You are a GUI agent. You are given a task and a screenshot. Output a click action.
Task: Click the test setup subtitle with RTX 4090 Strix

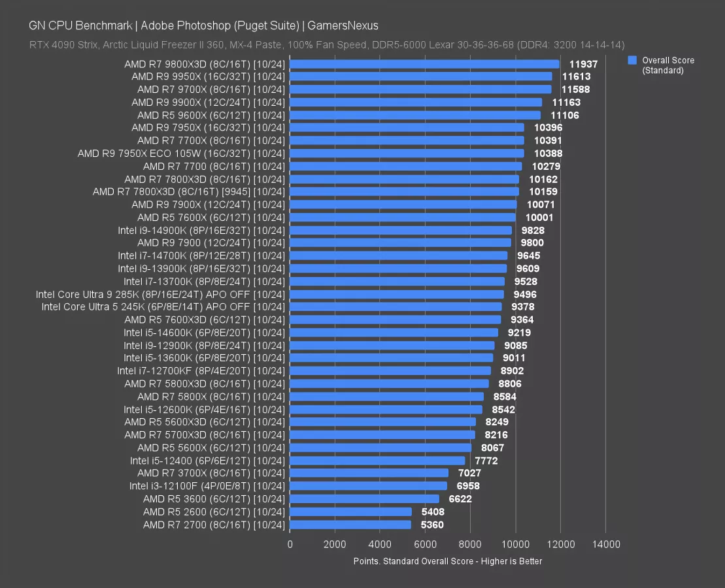pyautogui.click(x=327, y=45)
